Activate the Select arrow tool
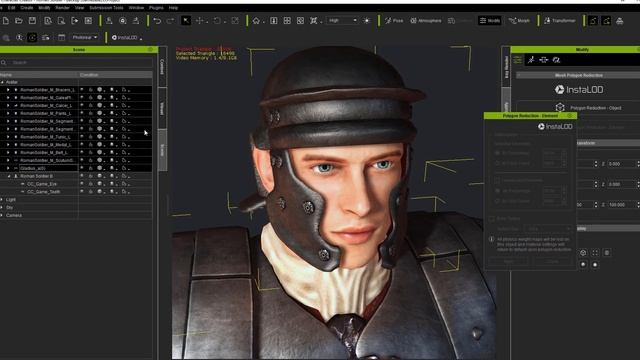The width and height of the screenshot is (640, 360). pos(186,20)
